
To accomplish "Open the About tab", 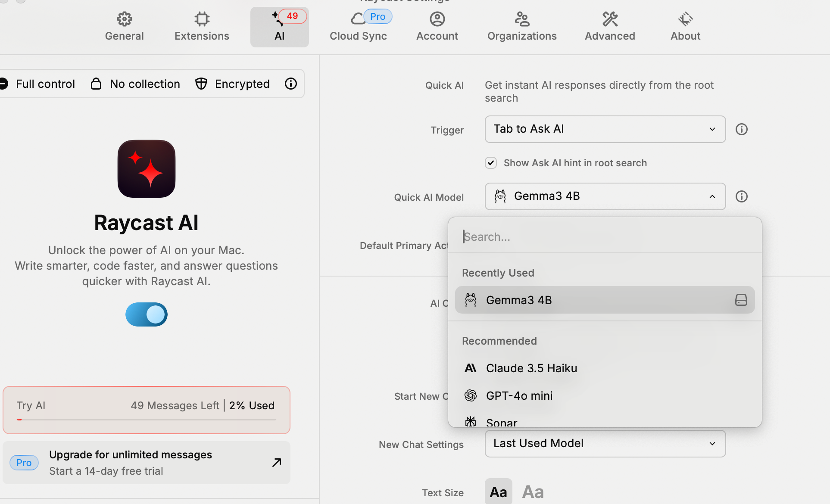I will coord(685,27).
